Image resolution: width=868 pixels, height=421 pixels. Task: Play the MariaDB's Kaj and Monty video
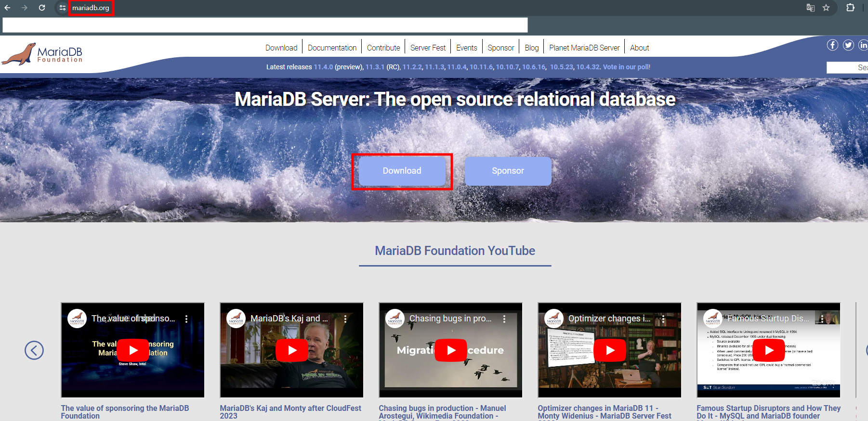pyautogui.click(x=292, y=350)
